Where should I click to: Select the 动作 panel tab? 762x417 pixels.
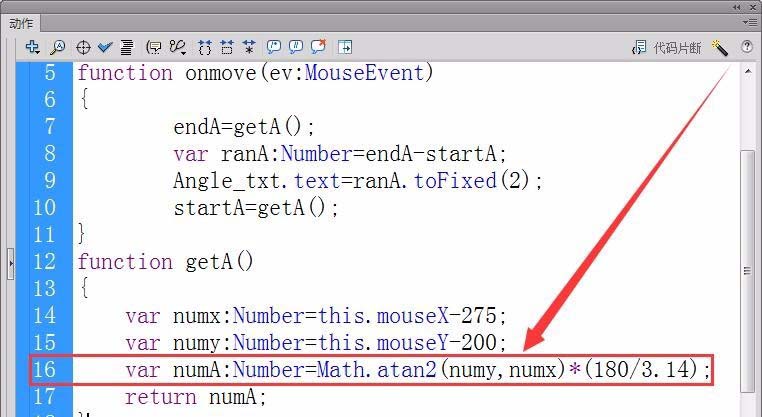(x=21, y=23)
